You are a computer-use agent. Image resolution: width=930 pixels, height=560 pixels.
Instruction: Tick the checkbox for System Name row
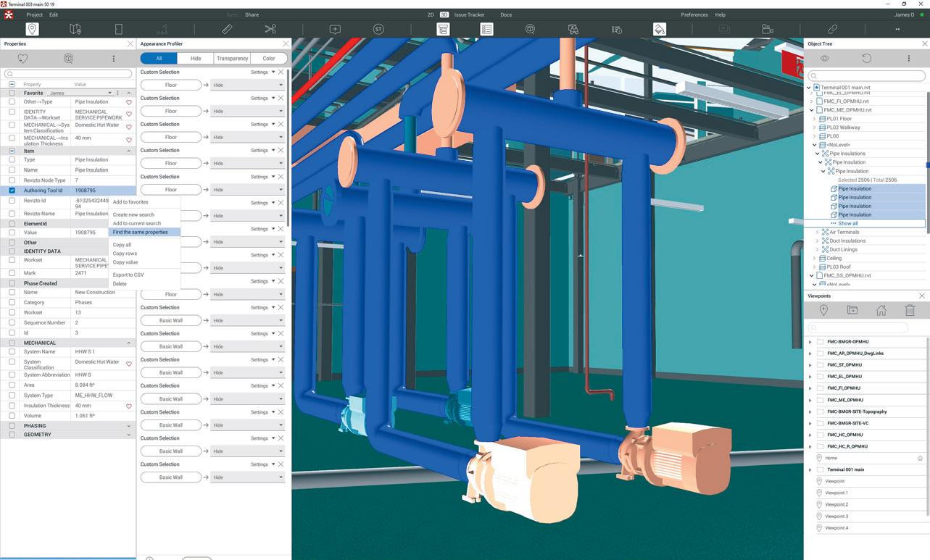coord(12,352)
